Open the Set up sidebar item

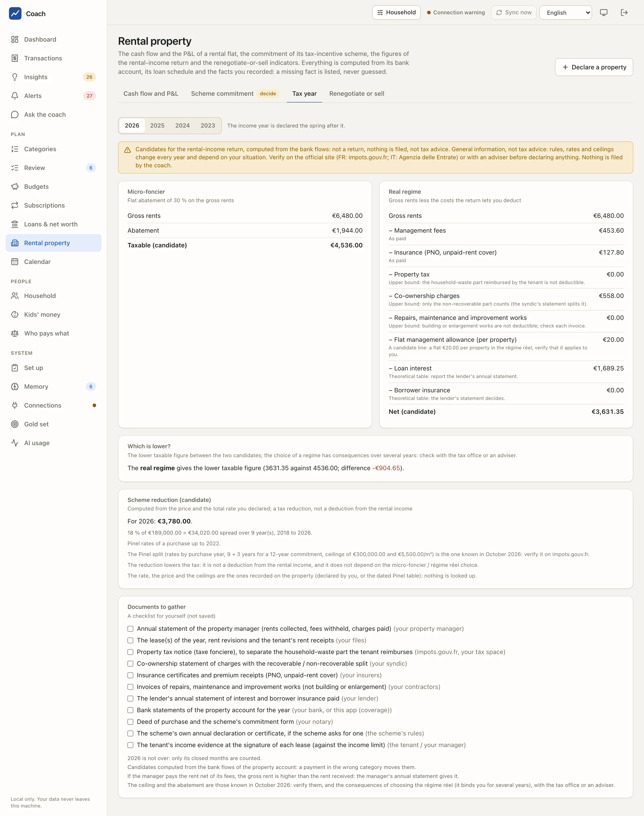[x=53, y=368]
